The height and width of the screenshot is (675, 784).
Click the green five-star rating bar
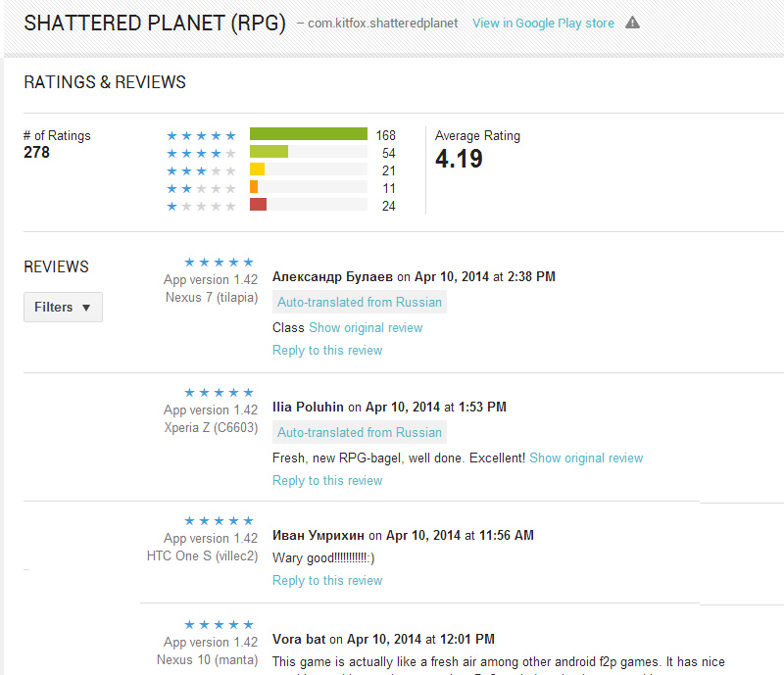coord(308,134)
